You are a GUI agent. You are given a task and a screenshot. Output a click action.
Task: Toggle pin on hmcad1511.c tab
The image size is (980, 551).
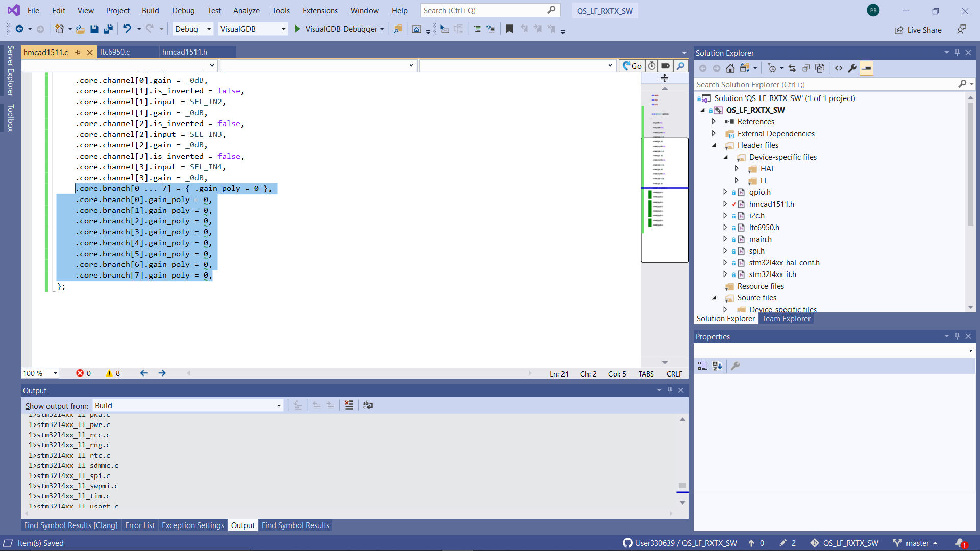point(78,52)
